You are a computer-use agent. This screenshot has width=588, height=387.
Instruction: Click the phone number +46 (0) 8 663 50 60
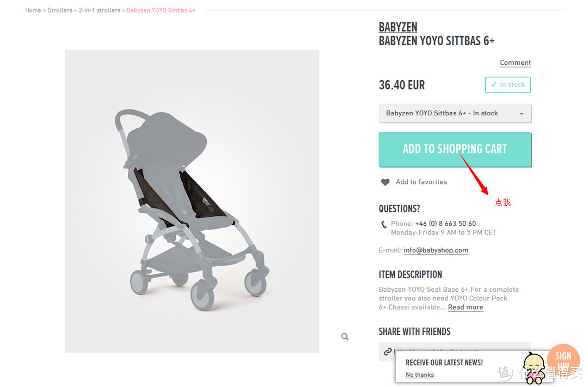coord(445,224)
